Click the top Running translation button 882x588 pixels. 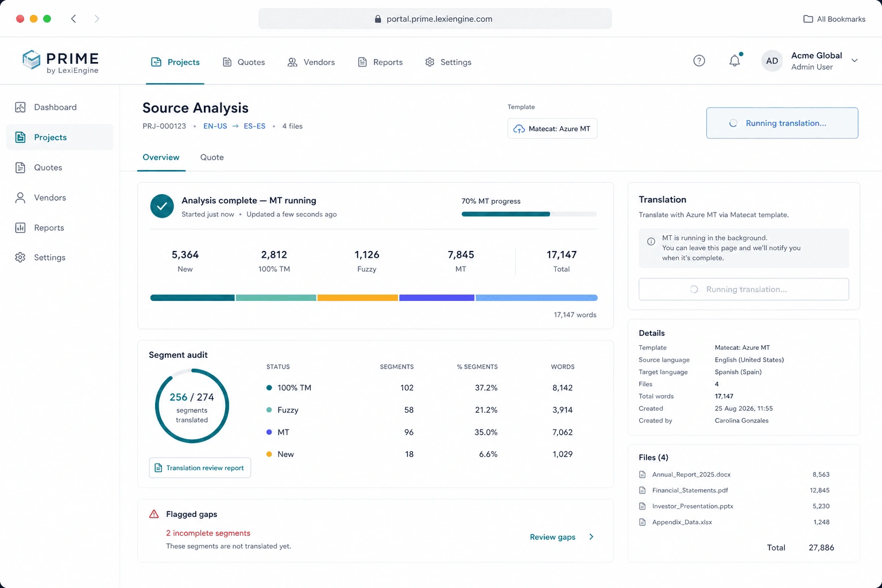(782, 123)
